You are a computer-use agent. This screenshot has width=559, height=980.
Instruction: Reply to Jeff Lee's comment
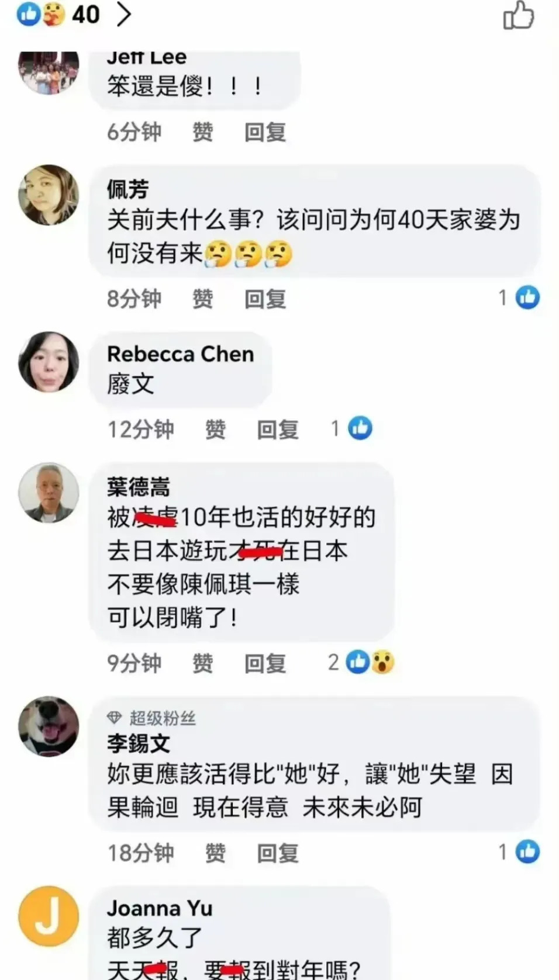point(265,132)
